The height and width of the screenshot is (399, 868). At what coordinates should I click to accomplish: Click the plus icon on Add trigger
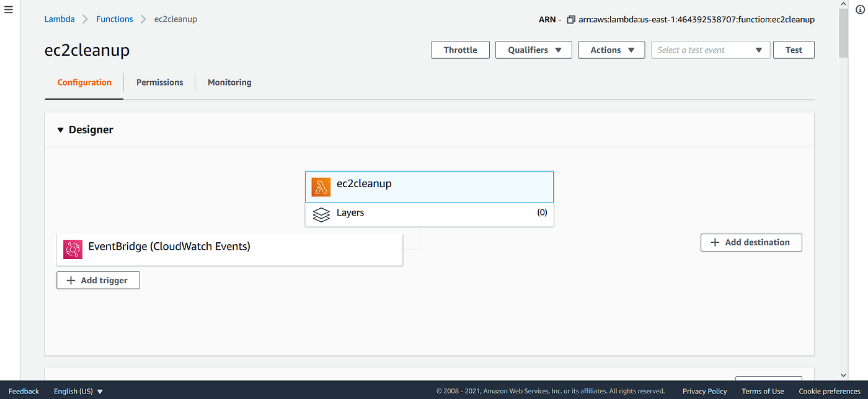click(x=70, y=280)
